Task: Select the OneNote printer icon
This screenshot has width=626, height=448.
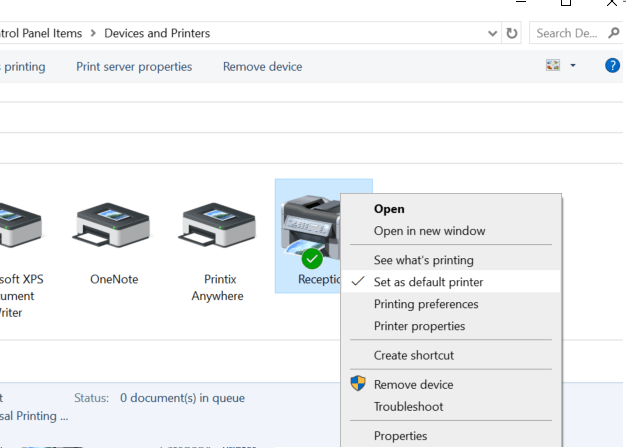Action: pyautogui.click(x=113, y=228)
